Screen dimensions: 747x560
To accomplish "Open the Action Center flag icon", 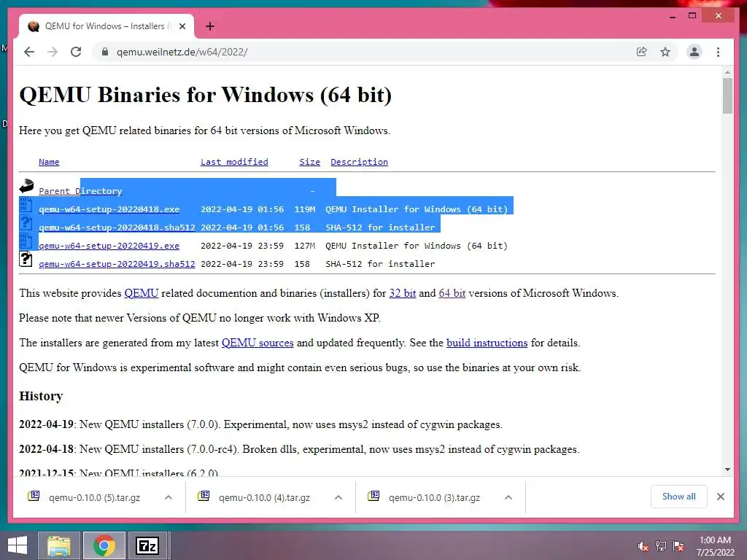I will tap(678, 546).
